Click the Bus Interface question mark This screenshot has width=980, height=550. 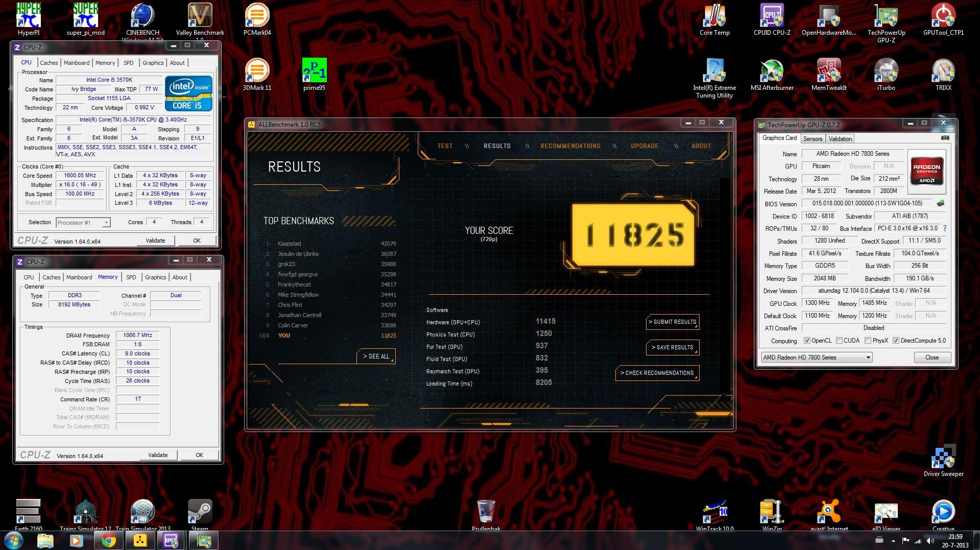pos(944,228)
